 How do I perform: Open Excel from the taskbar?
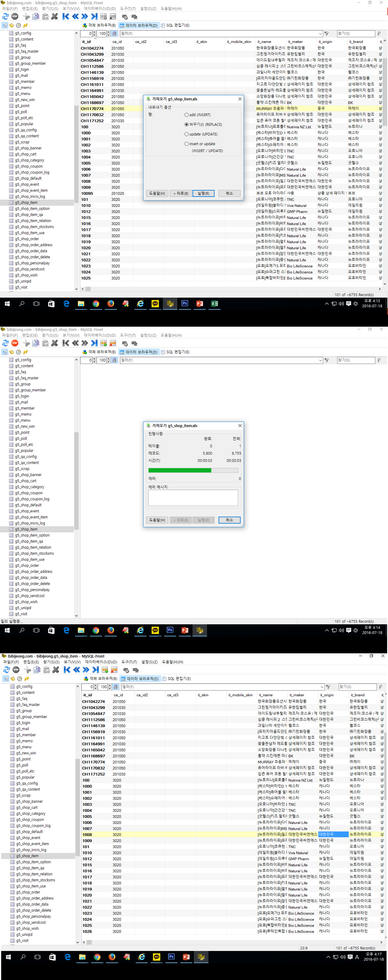[214, 304]
